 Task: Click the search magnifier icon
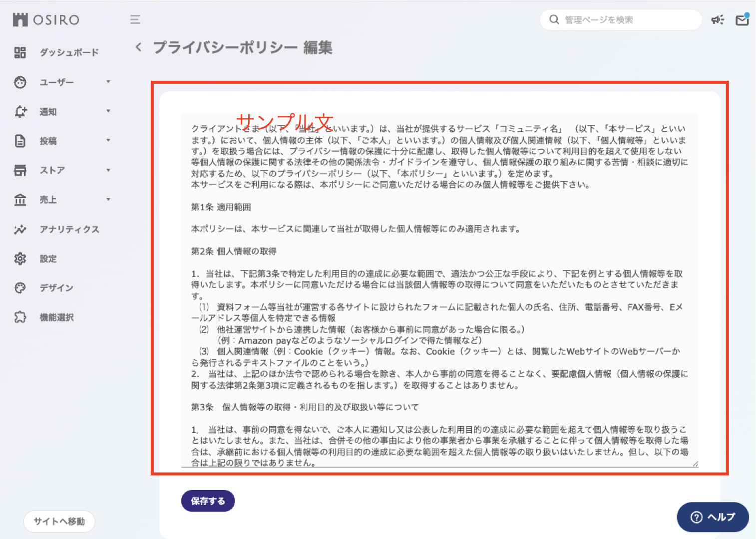pos(554,19)
